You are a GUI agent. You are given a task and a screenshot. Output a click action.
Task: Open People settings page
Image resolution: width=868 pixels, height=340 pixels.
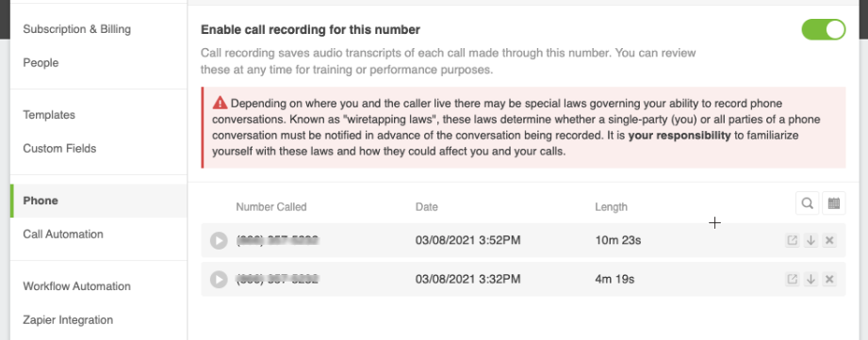(41, 63)
